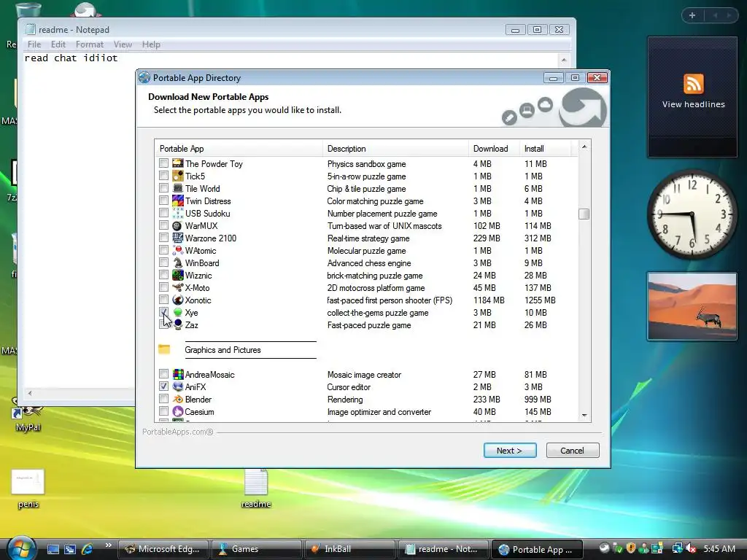Screen dimensions: 747x560
Task: Click the Tile World app icon
Action: (178, 188)
